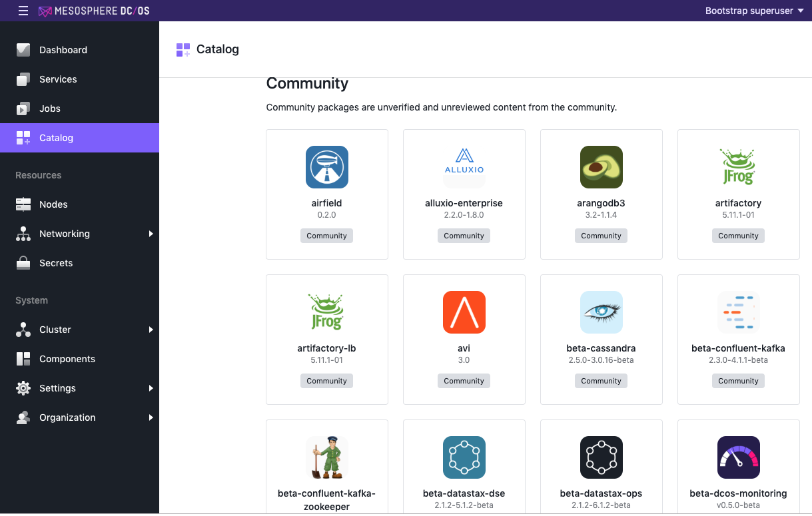Open the airfield package name link
The height and width of the screenshot is (516, 812).
[327, 203]
